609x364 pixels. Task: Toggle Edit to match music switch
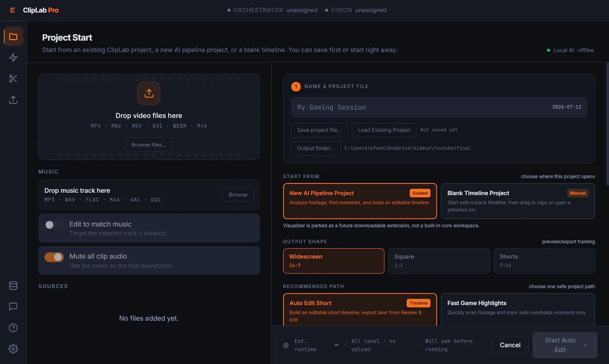click(54, 225)
